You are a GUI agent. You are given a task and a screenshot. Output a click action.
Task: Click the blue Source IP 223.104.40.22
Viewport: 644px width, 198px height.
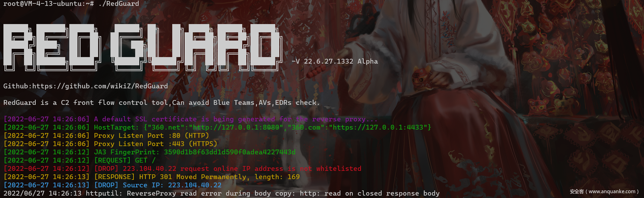(172, 185)
